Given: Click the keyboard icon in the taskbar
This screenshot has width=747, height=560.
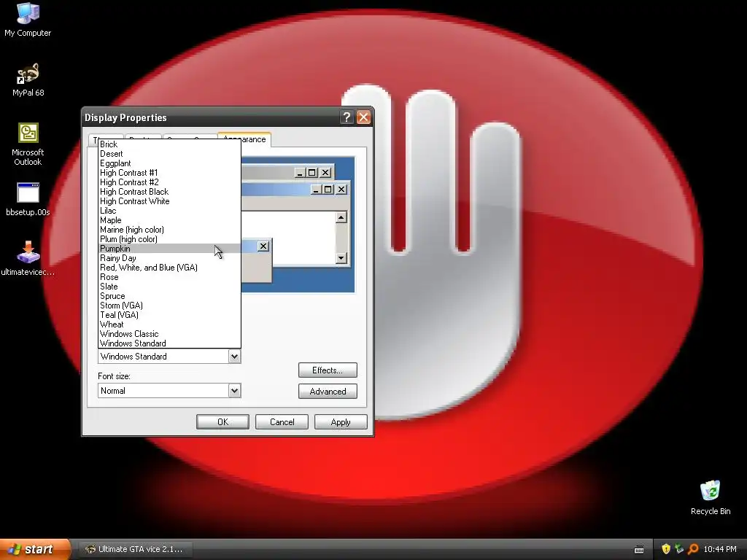Looking at the screenshot, I should (x=639, y=550).
